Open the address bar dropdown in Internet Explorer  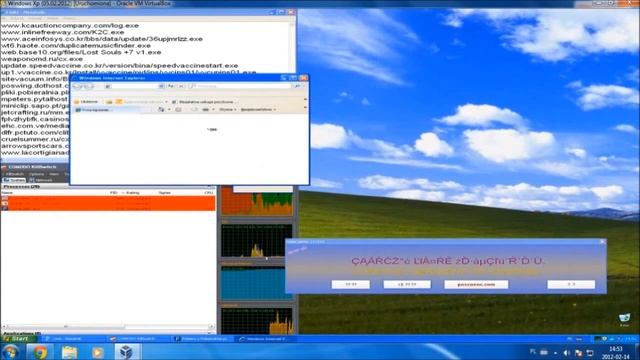(162, 86)
